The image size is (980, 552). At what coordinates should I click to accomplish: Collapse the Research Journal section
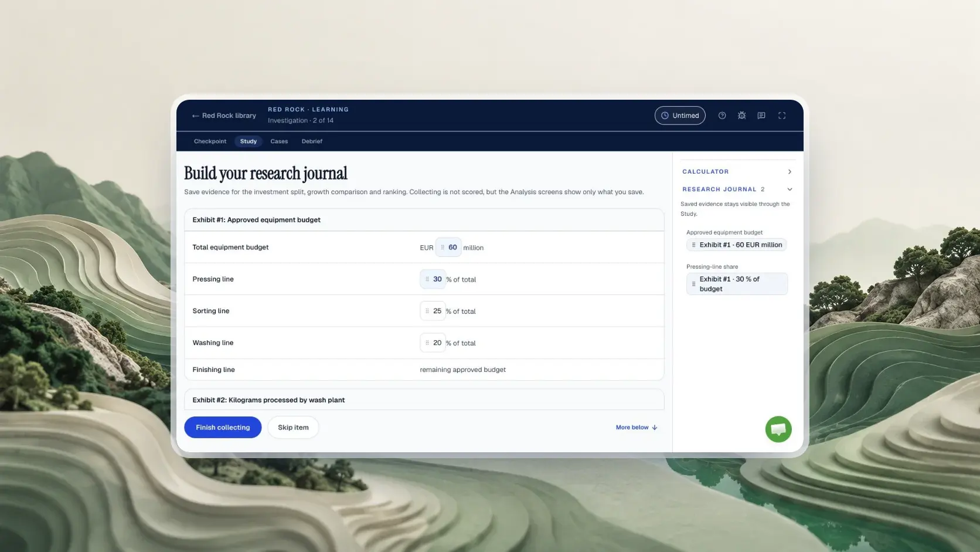tap(790, 189)
